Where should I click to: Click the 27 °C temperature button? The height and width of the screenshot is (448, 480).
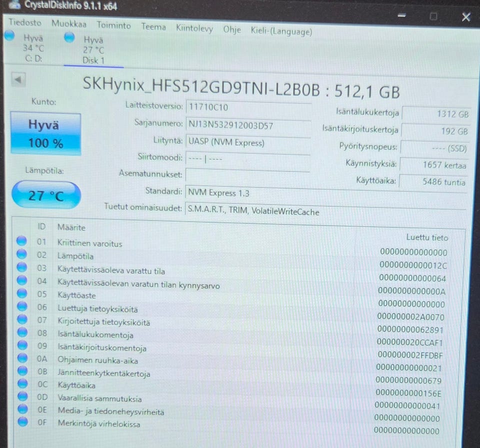[46, 195]
